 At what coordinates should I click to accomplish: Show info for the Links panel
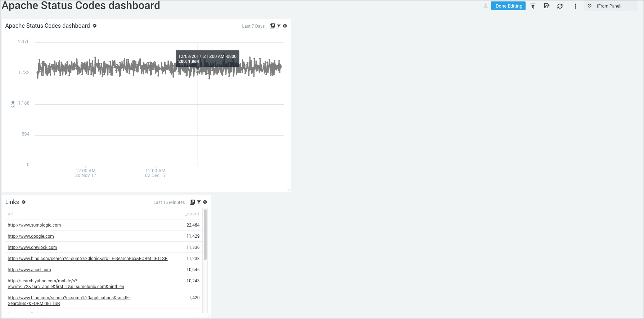pyautogui.click(x=205, y=202)
